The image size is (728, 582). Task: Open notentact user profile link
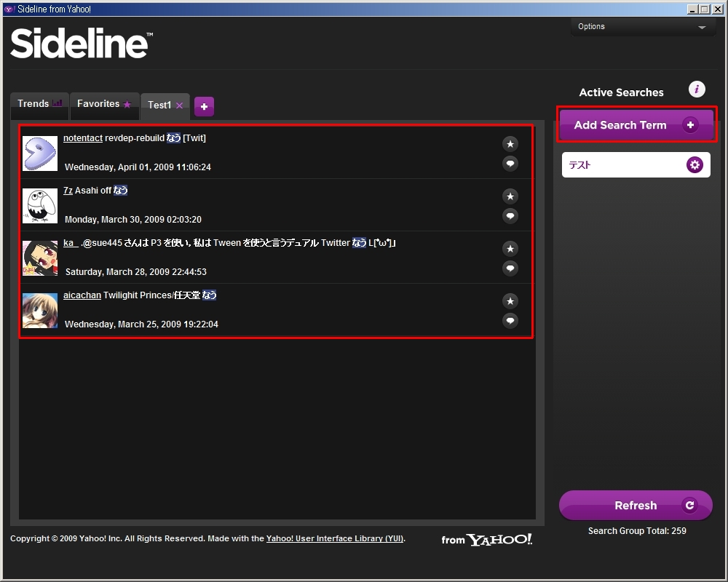point(83,138)
